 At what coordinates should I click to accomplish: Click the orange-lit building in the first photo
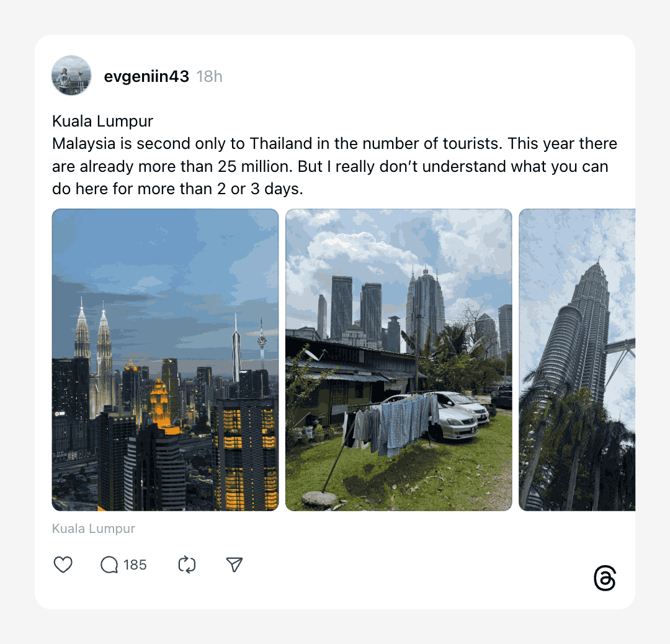[160, 404]
